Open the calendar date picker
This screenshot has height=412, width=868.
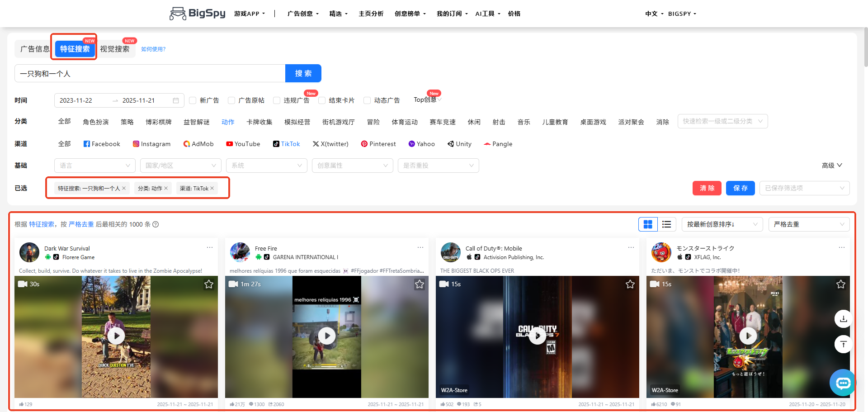[x=176, y=100]
